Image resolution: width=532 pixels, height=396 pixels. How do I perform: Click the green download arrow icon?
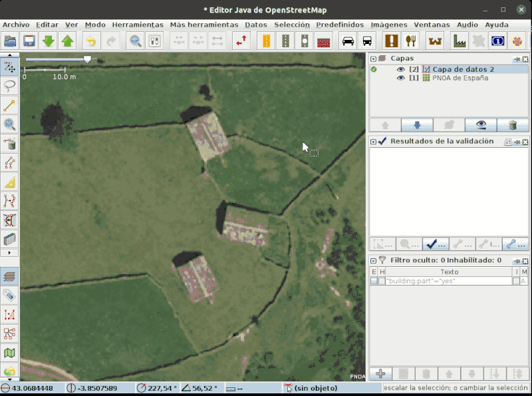pos(49,41)
